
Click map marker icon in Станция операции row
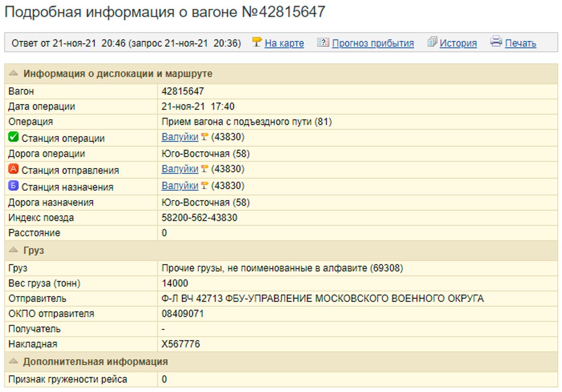[x=205, y=137]
